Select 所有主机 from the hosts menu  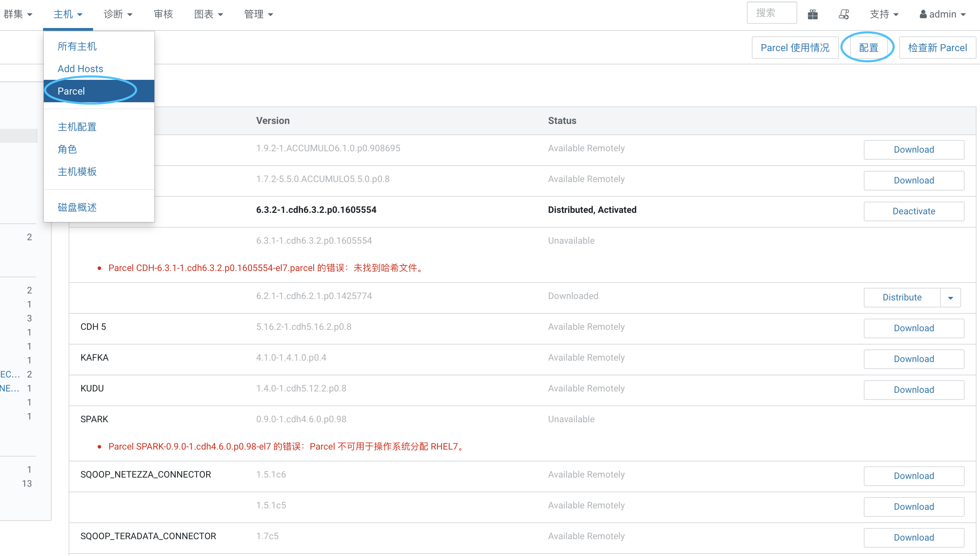pos(99,47)
